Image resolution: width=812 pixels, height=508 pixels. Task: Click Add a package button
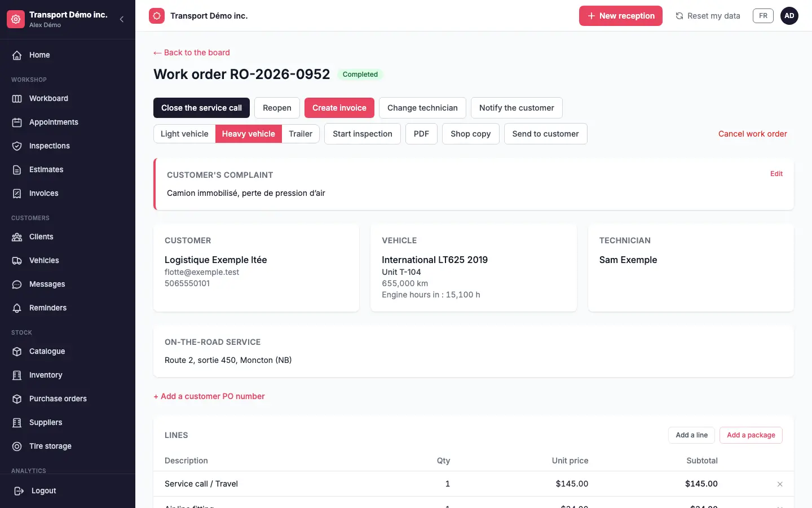coord(751,435)
